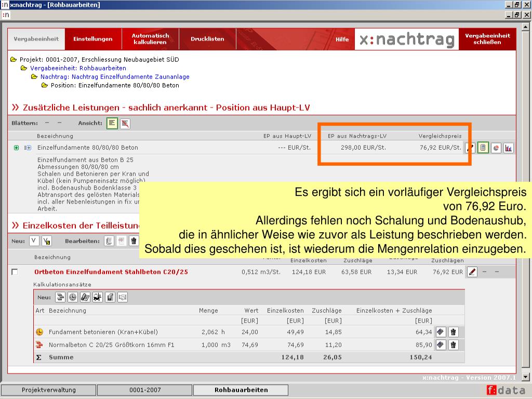Open the Hilfe menu

pos(342,39)
